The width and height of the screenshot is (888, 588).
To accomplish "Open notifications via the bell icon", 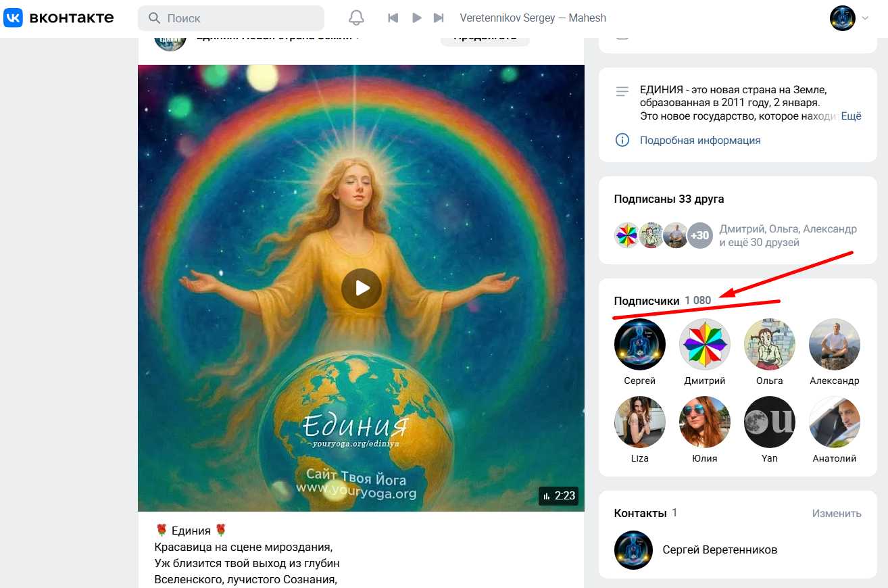I will click(x=356, y=18).
